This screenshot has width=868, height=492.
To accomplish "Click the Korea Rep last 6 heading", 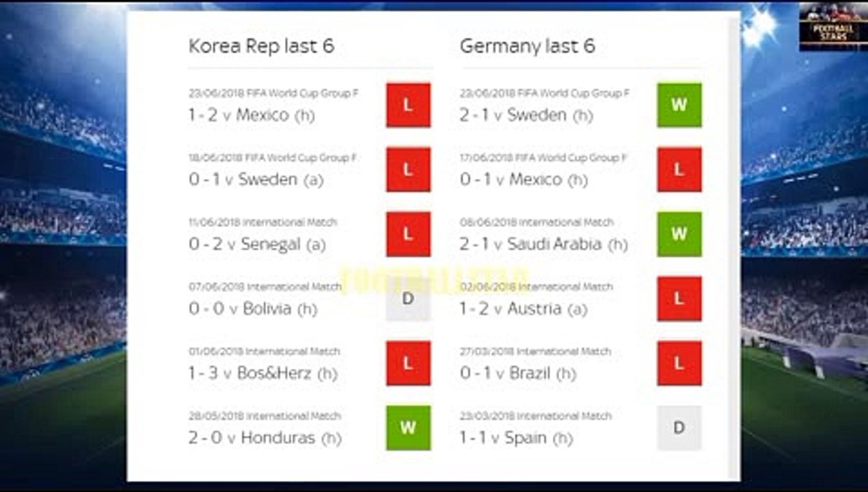I will point(261,46).
